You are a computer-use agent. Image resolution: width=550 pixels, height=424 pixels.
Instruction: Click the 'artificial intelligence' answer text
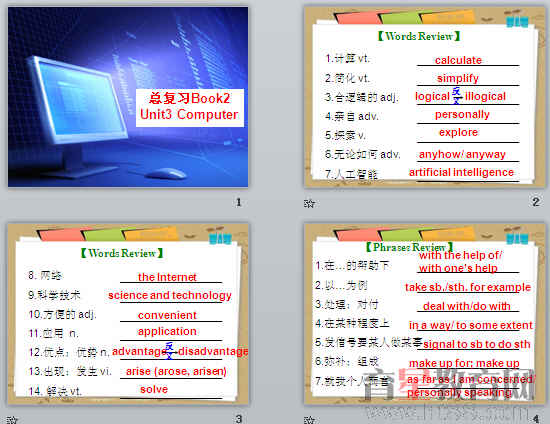click(461, 172)
